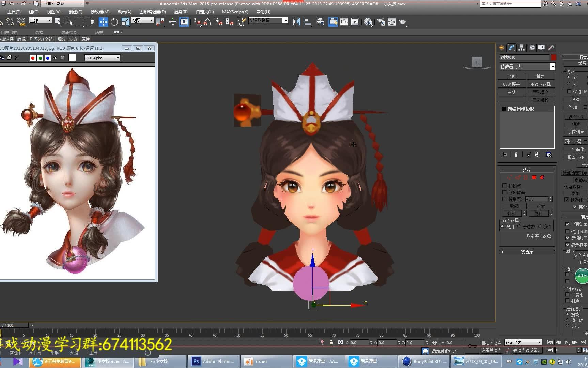This screenshot has width=588, height=368.
Task: Click the Pin Stack icon
Action: coord(504,154)
